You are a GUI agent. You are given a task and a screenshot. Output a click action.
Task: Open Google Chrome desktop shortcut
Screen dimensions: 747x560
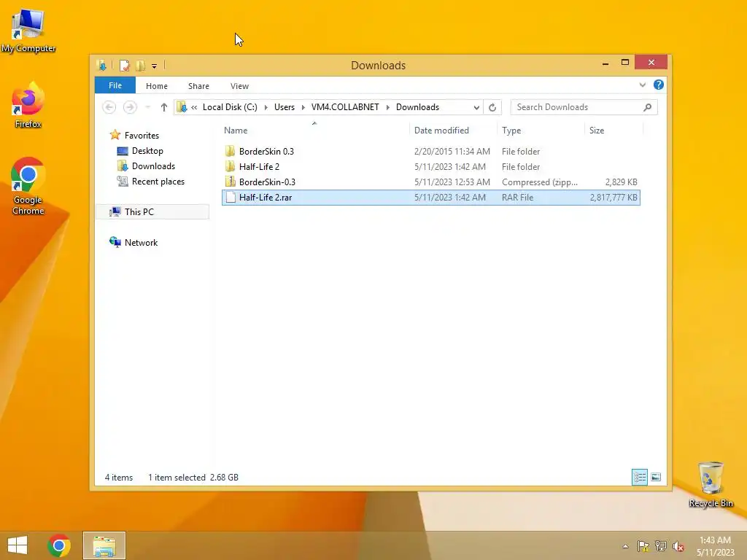click(28, 187)
